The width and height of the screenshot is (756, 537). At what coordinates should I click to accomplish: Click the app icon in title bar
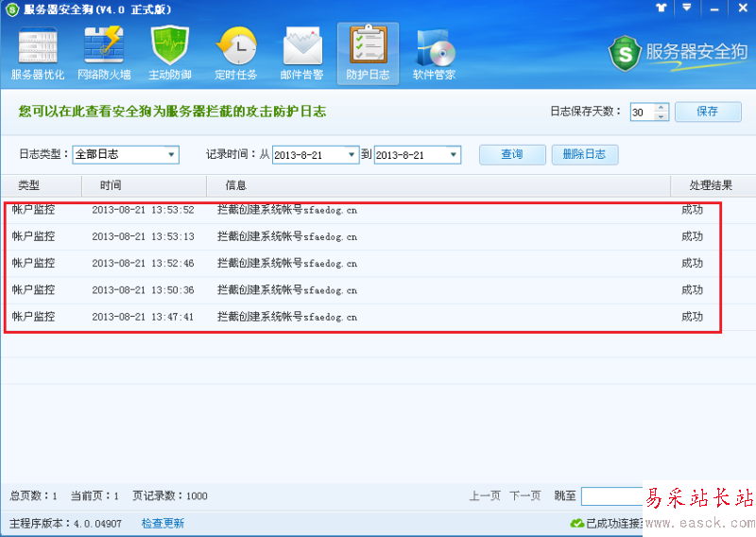(x=12, y=9)
